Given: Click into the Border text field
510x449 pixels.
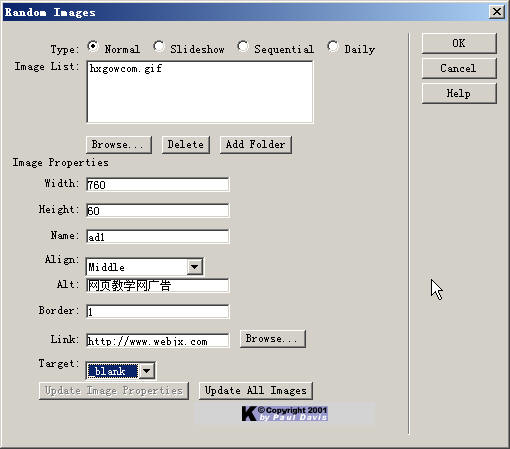Looking at the screenshot, I should click(157, 312).
